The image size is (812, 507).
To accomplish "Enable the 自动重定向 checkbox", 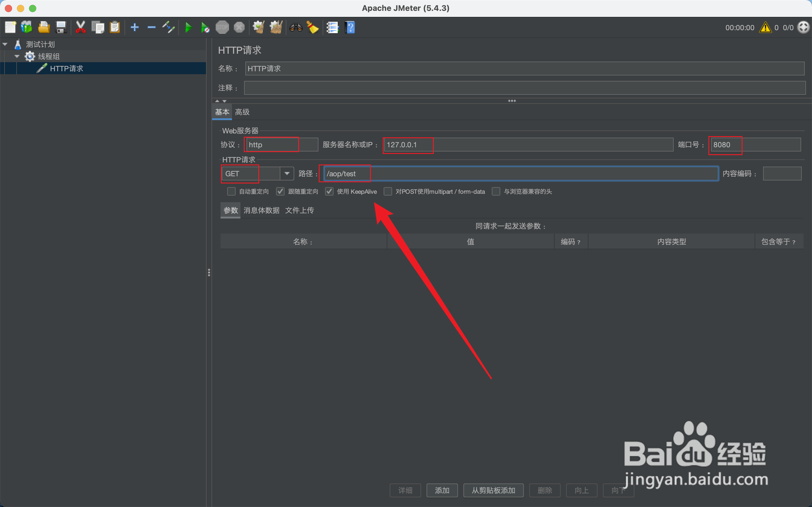I will (x=231, y=191).
